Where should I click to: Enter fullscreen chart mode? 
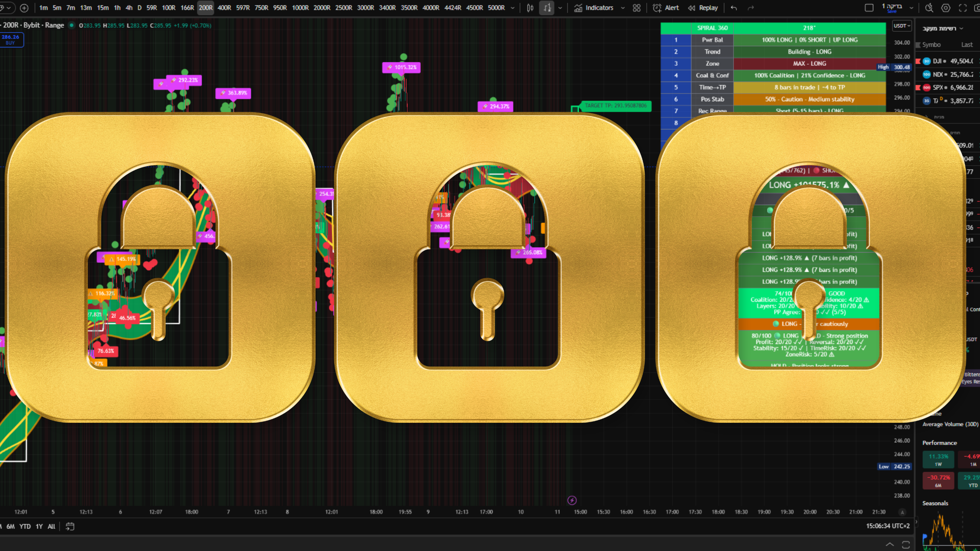click(x=963, y=8)
